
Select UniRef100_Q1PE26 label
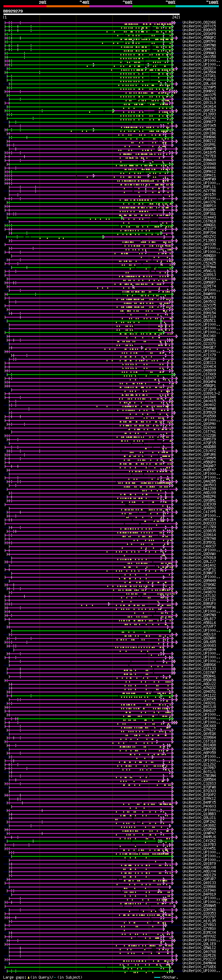tap(199, 955)
